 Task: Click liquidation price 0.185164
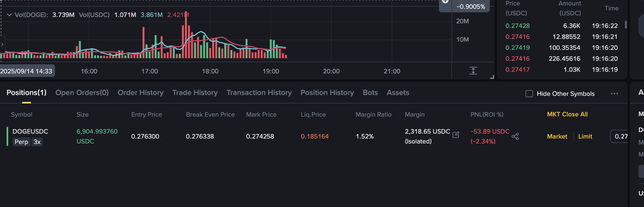(315, 136)
